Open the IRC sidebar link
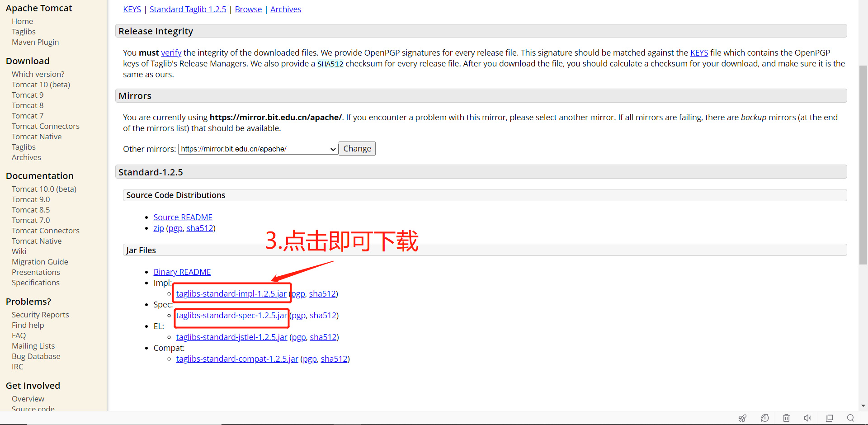 pos(17,367)
